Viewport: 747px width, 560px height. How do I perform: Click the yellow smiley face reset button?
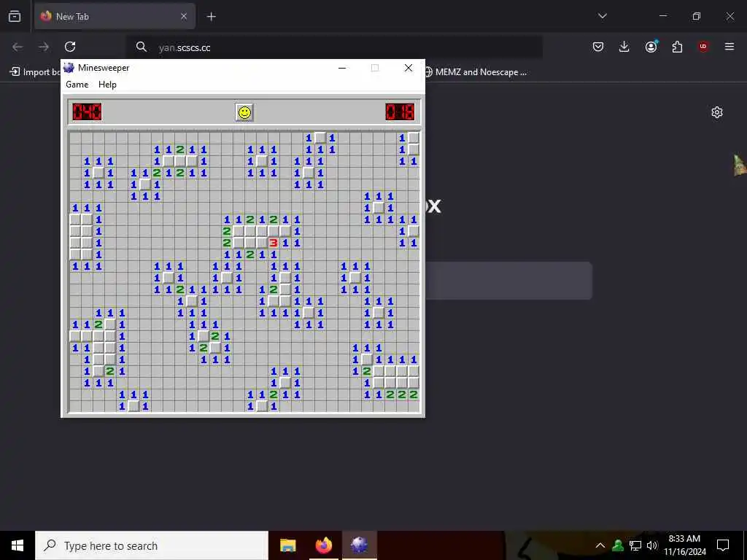[x=244, y=112]
